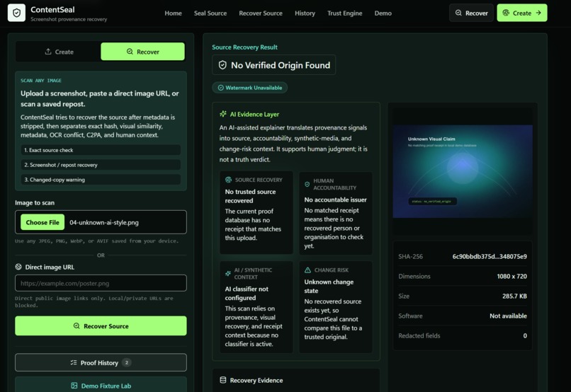The width and height of the screenshot is (571, 392).
Task: Click the check-circle icon in Watermark Unavailable badge
Action: (221, 88)
